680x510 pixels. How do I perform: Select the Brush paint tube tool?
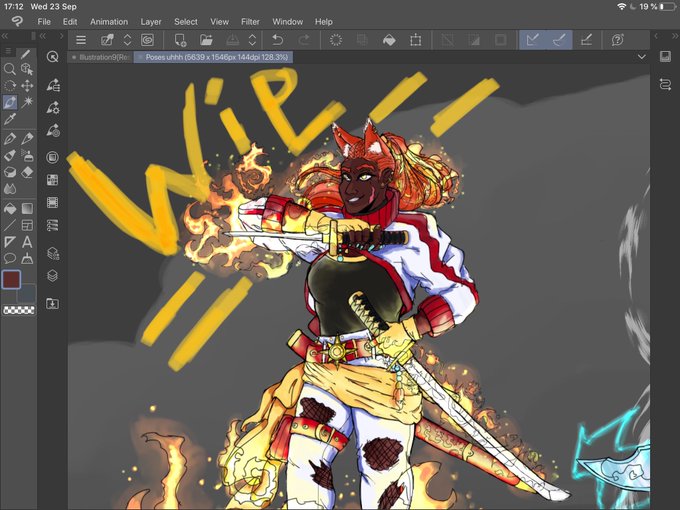[x=10, y=155]
